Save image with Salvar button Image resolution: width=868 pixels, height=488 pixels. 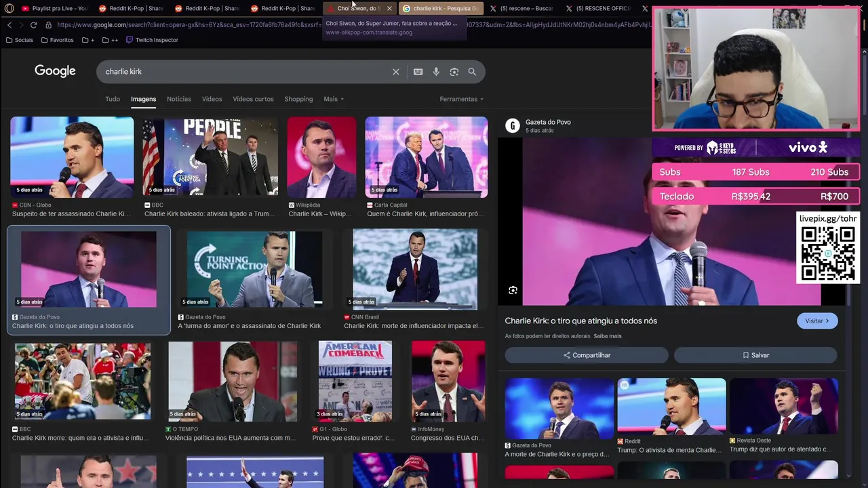coord(755,355)
